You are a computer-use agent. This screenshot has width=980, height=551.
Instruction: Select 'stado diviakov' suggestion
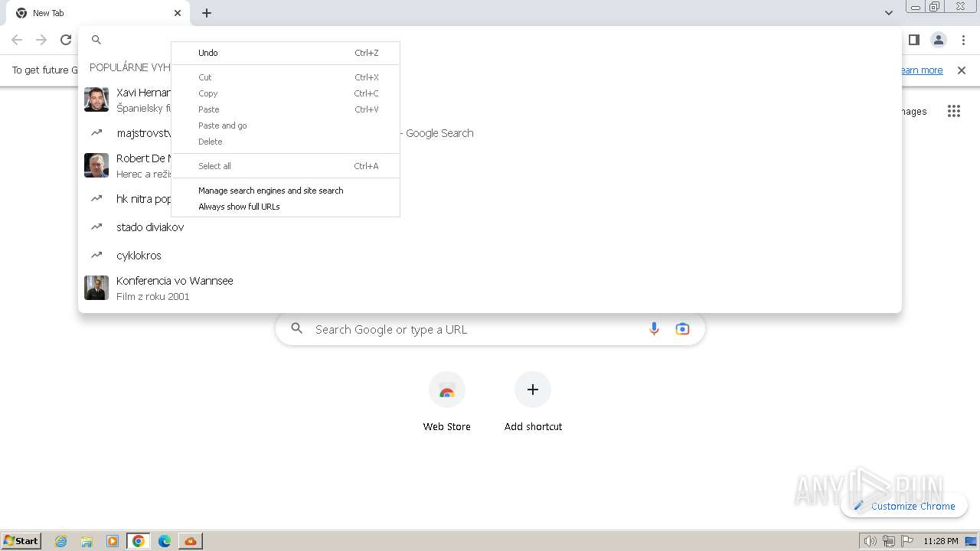(490, 227)
